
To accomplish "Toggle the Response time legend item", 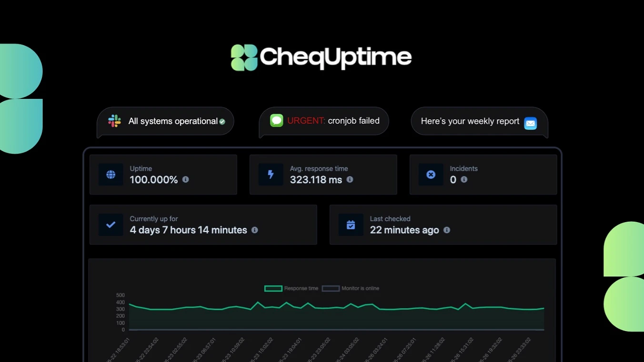I will [292, 288].
